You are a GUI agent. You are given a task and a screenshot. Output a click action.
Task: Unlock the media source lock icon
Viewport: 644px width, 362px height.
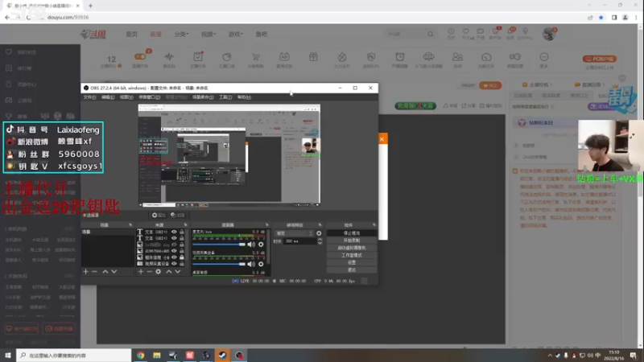click(182, 257)
